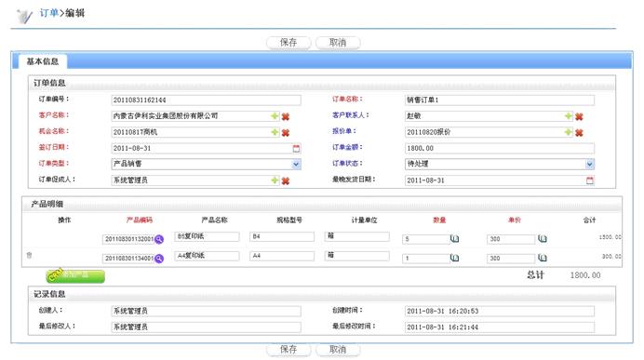Click the 总计 value 1800.00

pos(585,275)
